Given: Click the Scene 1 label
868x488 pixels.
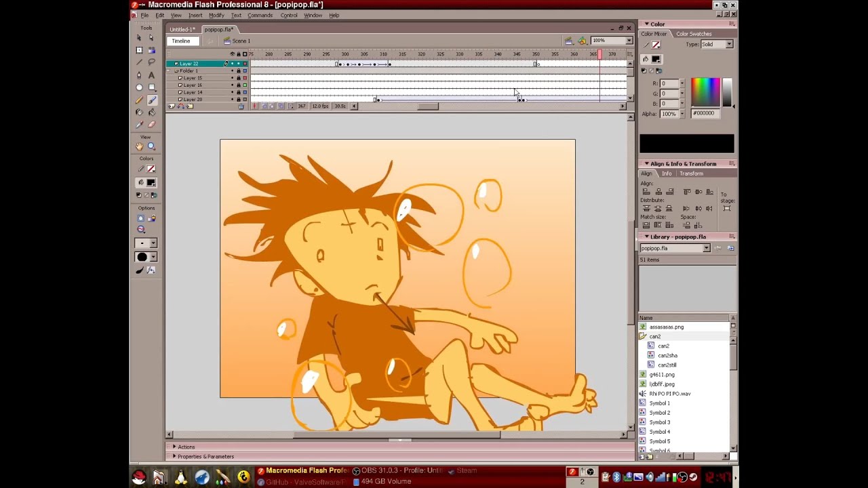Looking at the screenshot, I should point(241,41).
